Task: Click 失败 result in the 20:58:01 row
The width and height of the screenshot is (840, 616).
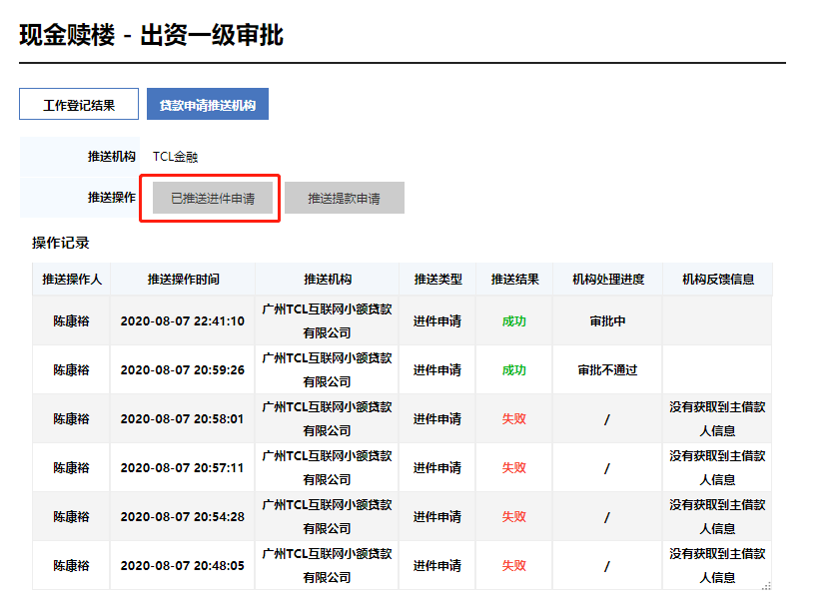Action: pyautogui.click(x=514, y=419)
